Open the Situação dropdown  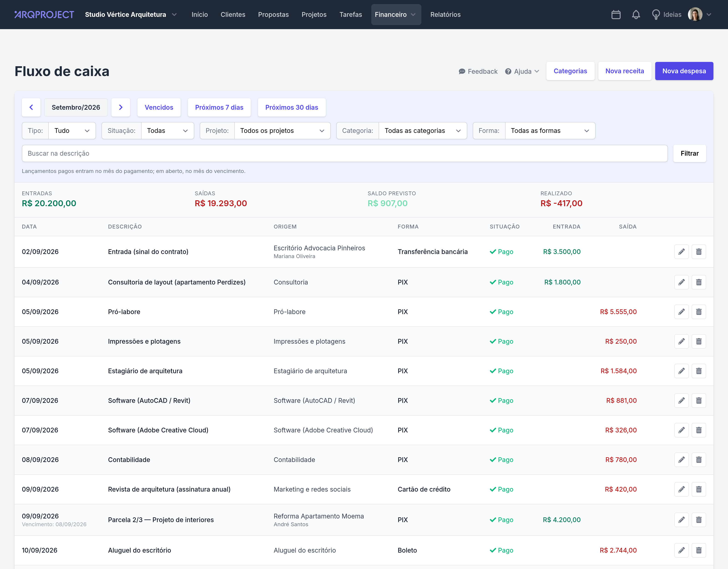167,131
